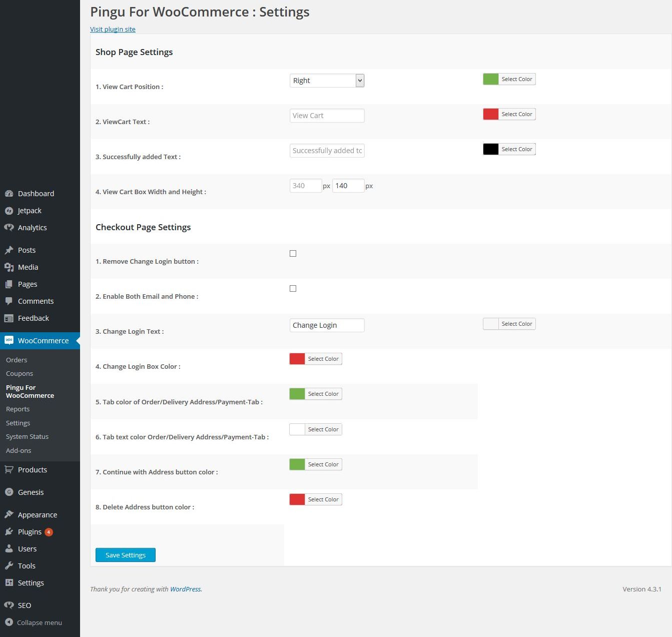The image size is (672, 637).
Task: Open System Status submenu item
Action: (x=28, y=436)
